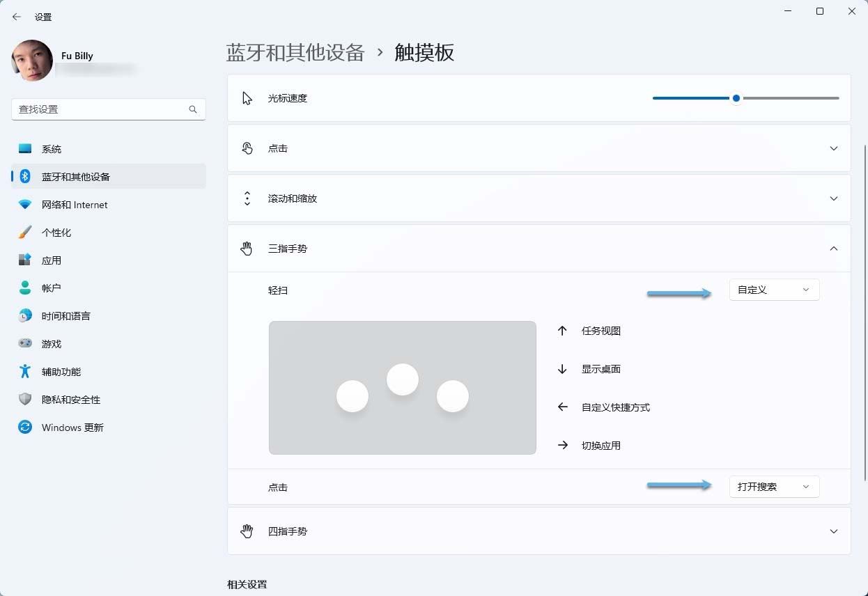Click the back arrow at top left
The image size is (868, 596).
(x=16, y=17)
